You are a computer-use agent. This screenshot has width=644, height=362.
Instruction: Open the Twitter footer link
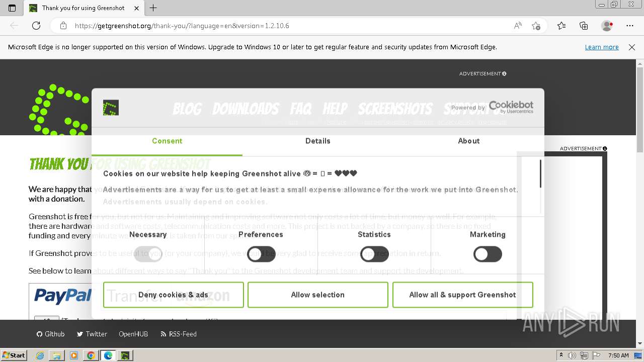coord(92,334)
